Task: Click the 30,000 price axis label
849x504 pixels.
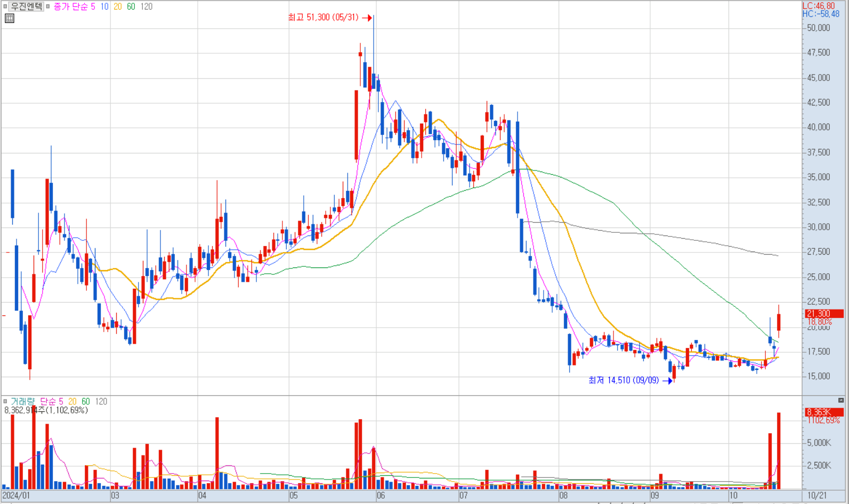Action: (819, 227)
